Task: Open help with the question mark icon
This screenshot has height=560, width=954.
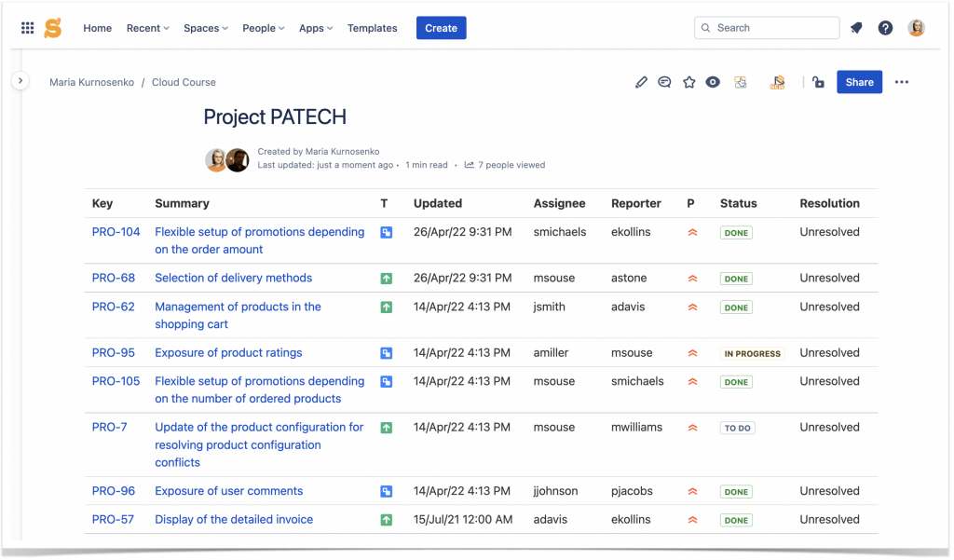Action: [885, 27]
